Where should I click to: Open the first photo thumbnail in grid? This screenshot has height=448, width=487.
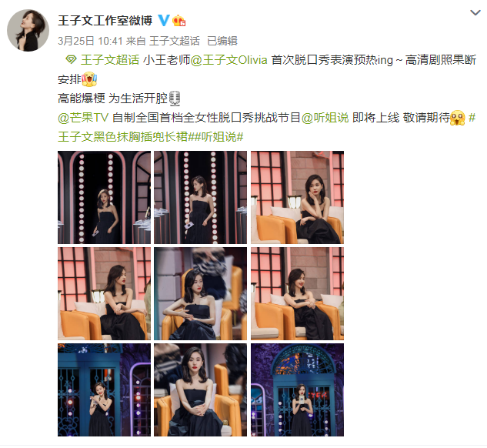tap(104, 197)
